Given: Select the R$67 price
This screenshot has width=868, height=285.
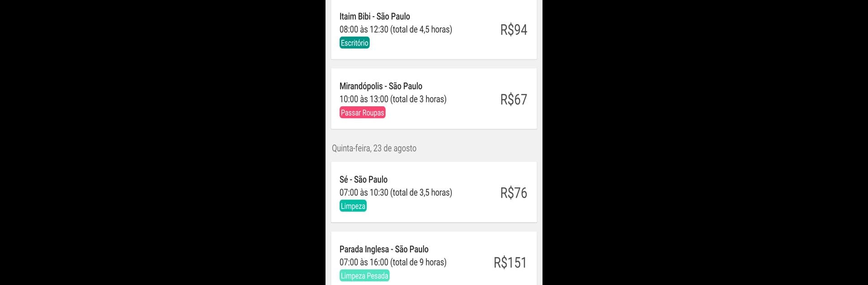Looking at the screenshot, I should [514, 100].
